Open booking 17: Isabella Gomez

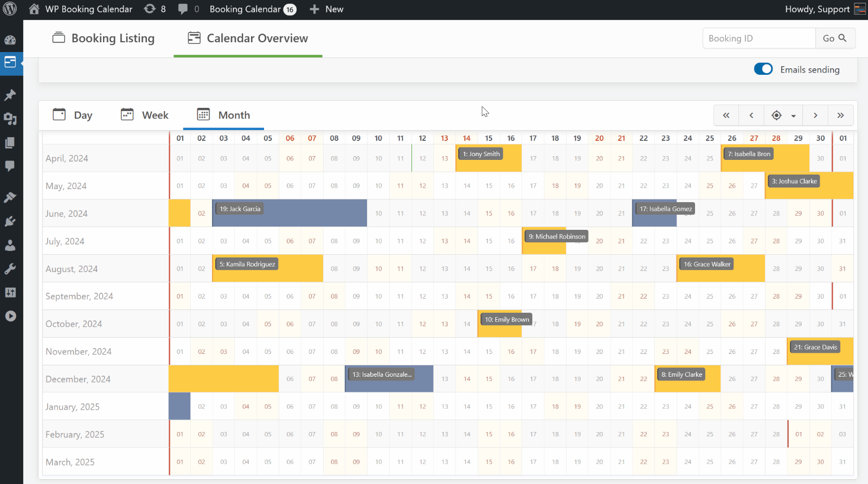click(665, 209)
